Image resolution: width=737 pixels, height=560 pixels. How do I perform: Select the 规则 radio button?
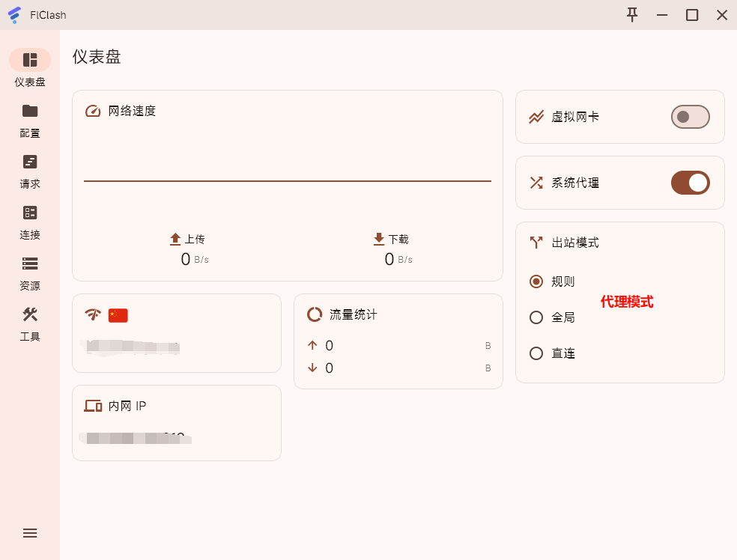[x=536, y=281]
